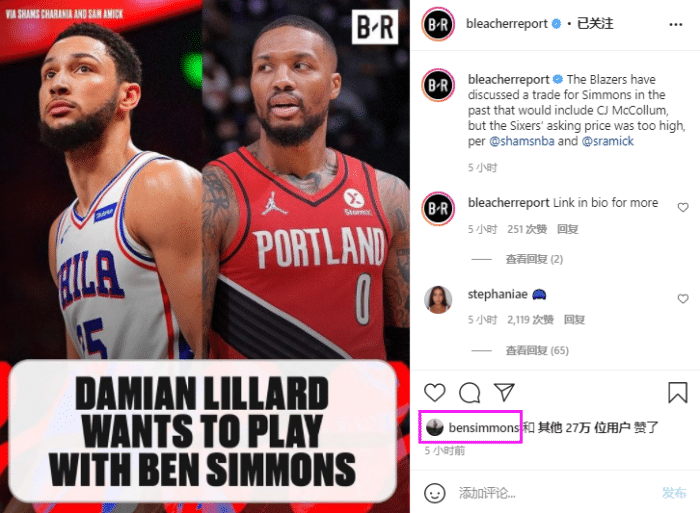The image size is (700, 513).
Task: Open emoji picker smiley icon
Action: pyautogui.click(x=434, y=493)
